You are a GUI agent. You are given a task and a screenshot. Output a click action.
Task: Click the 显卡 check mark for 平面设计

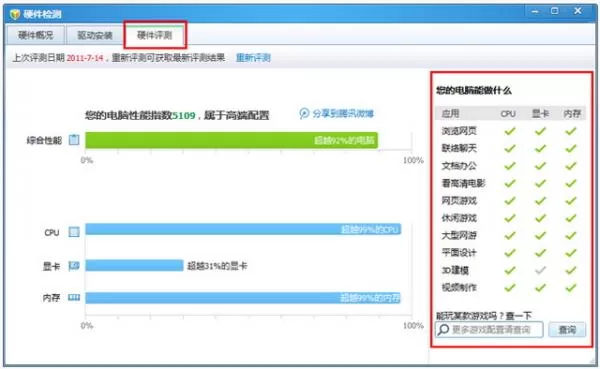coord(540,253)
